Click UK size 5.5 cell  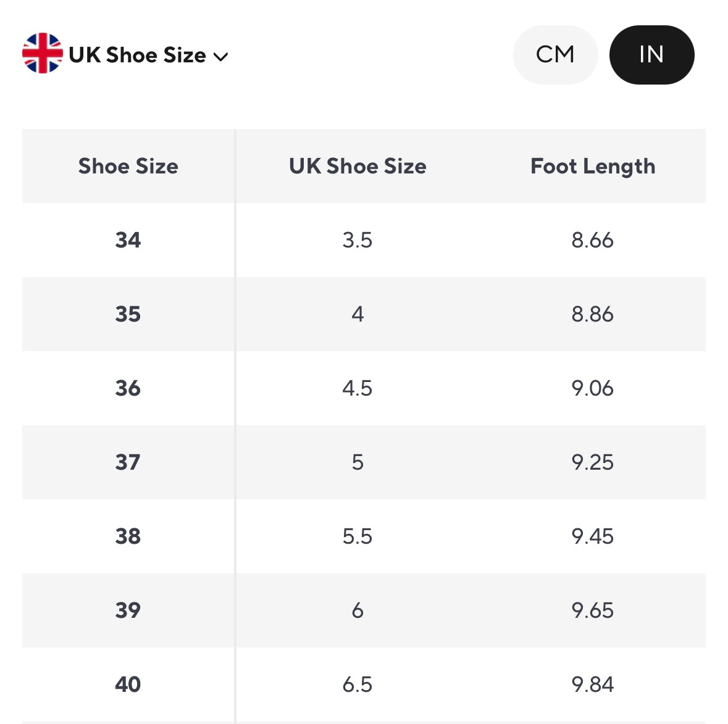[x=358, y=536]
